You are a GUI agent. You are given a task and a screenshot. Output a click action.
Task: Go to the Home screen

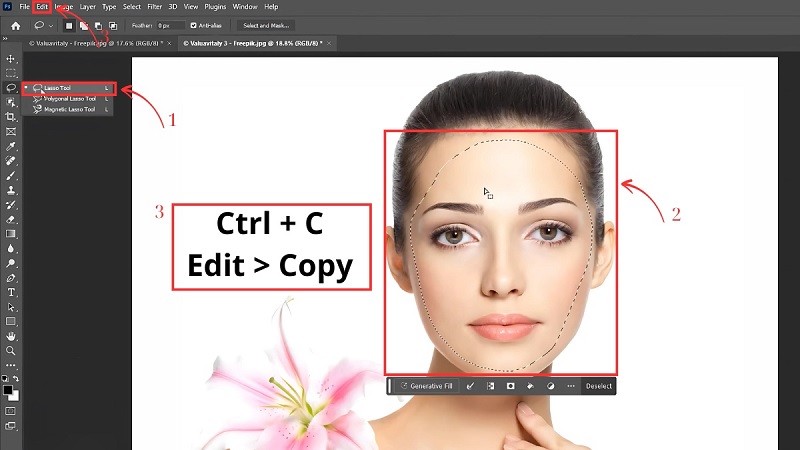tap(16, 26)
